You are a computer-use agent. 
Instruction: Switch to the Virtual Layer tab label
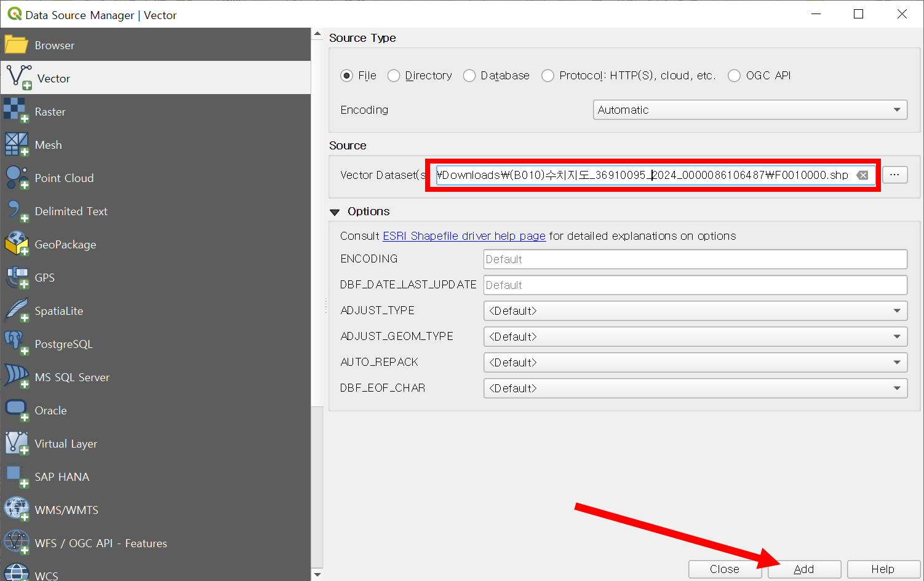[x=66, y=444]
